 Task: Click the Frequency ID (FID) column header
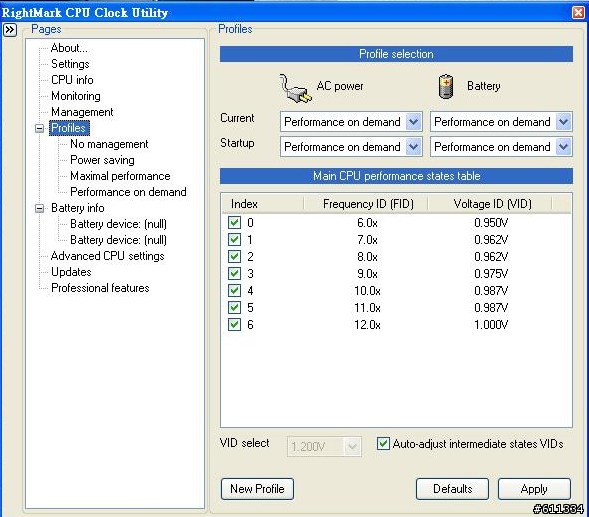[x=367, y=204]
